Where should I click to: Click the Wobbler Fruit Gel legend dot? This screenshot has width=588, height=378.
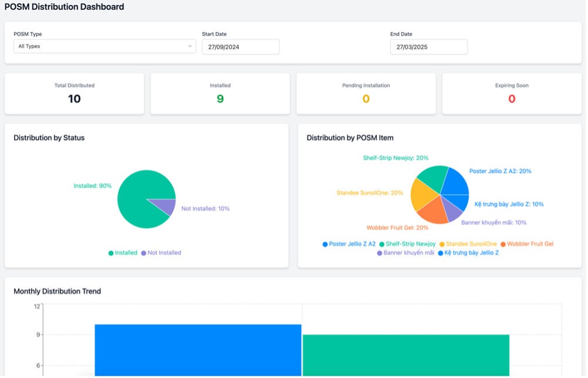tap(503, 244)
